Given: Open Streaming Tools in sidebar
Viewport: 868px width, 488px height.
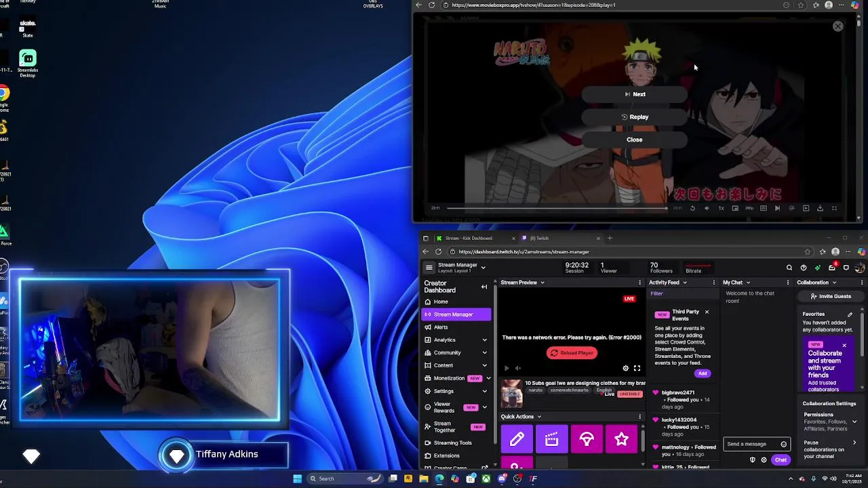Looking at the screenshot, I should (x=456, y=443).
